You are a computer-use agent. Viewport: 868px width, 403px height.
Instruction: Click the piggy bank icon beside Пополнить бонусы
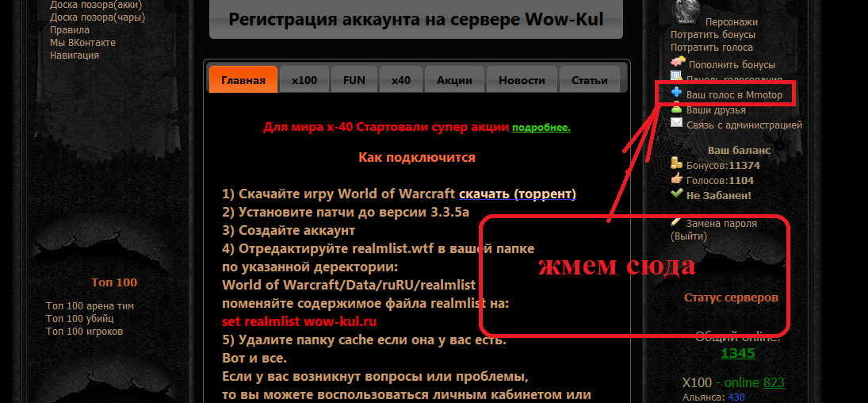tap(678, 63)
